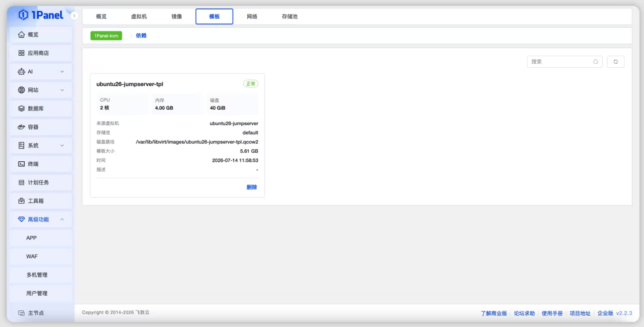Click the calendar icon for 计划任务
This screenshot has width=644, height=327.
[22, 182]
